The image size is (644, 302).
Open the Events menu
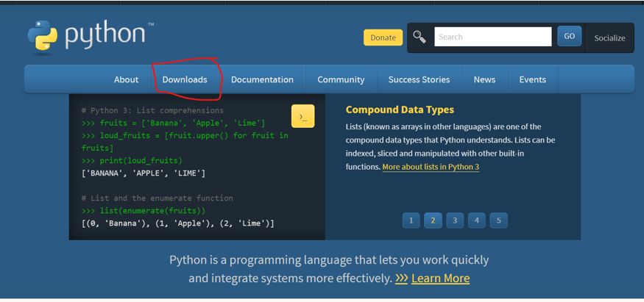tap(532, 79)
